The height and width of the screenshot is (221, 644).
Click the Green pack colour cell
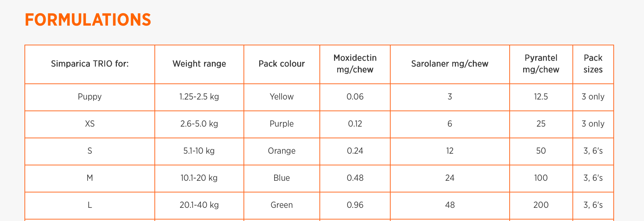(x=281, y=205)
